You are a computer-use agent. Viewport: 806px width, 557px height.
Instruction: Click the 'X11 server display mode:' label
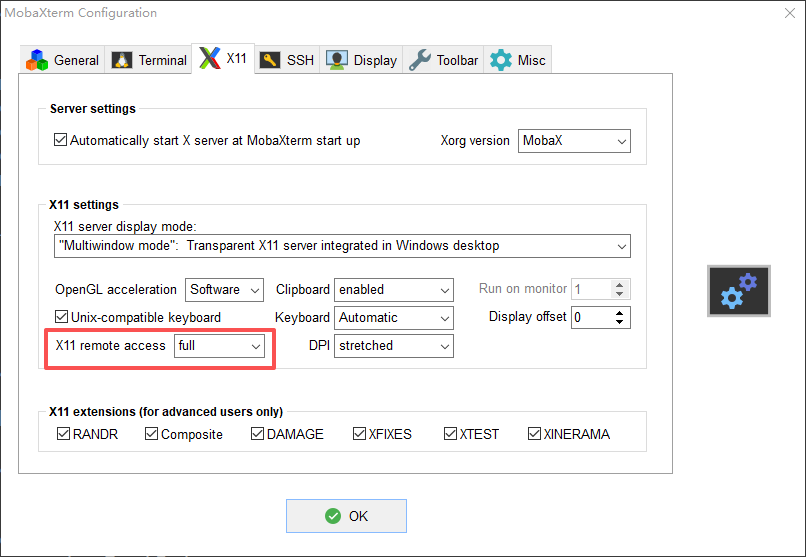click(x=125, y=226)
